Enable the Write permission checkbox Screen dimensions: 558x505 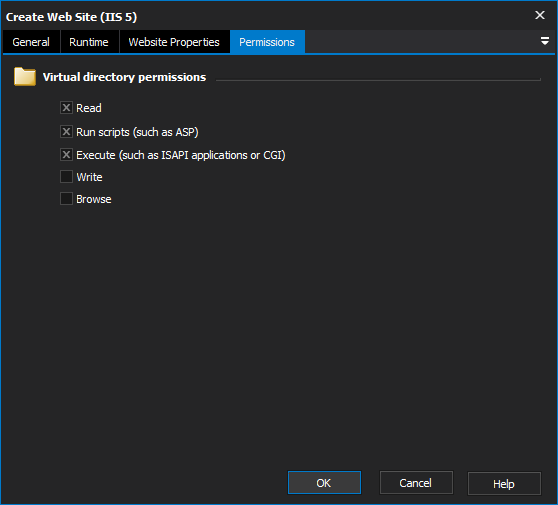pos(66,177)
